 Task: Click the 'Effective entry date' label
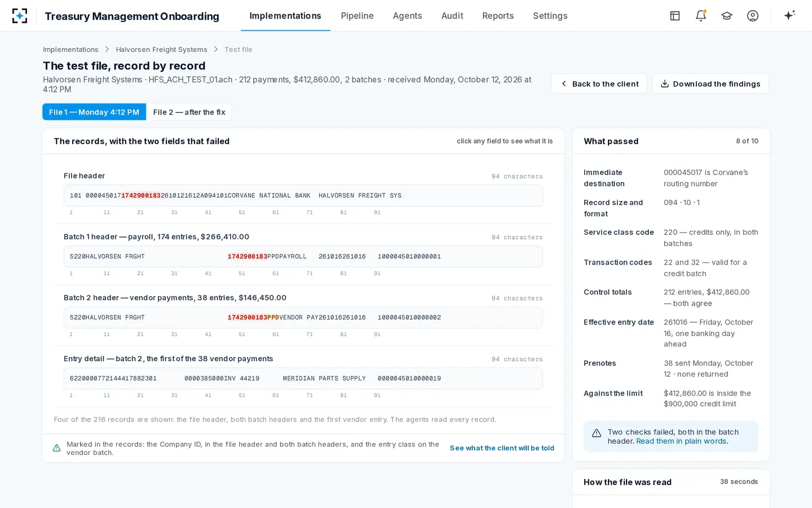tap(619, 322)
